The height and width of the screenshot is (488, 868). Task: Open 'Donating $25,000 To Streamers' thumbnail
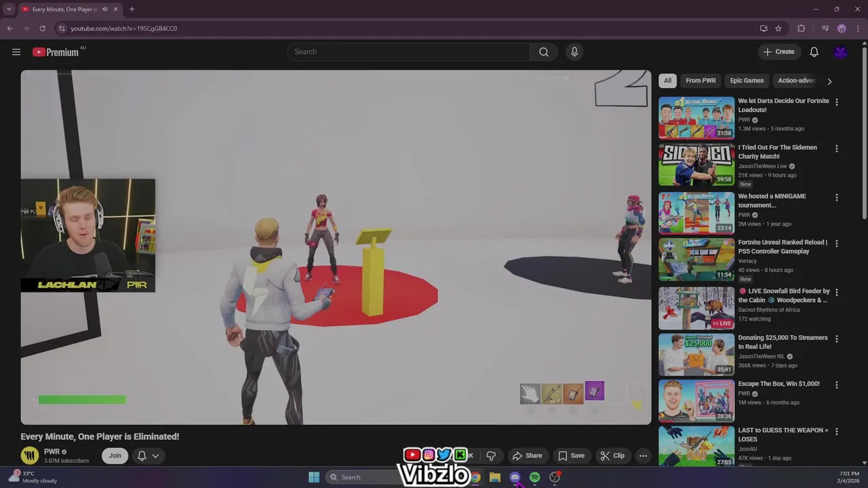pos(696,354)
